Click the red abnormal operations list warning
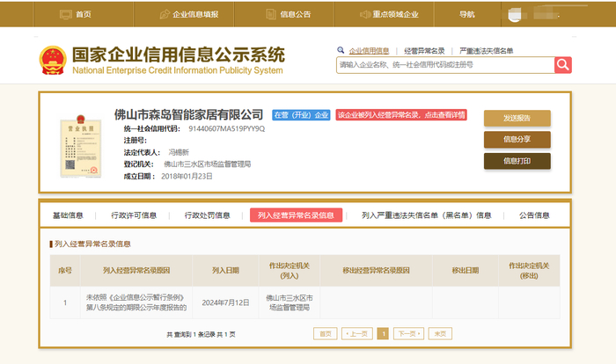The width and height of the screenshot is (616, 364). click(400, 115)
